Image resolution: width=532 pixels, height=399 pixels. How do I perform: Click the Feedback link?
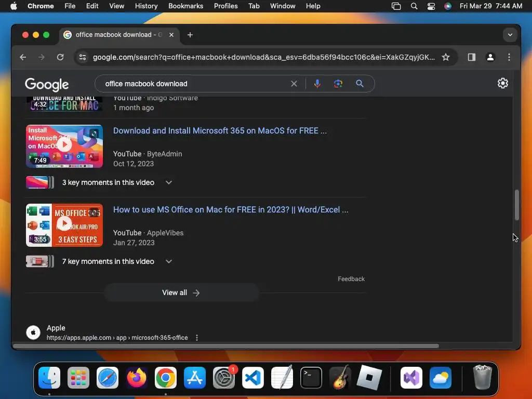[x=351, y=279]
